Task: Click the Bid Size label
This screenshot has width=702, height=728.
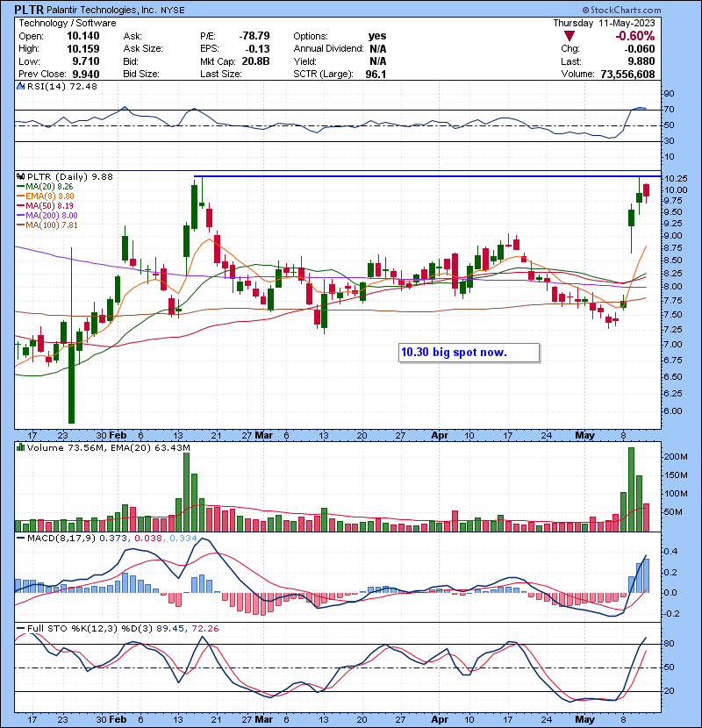Action: pyautogui.click(x=141, y=75)
